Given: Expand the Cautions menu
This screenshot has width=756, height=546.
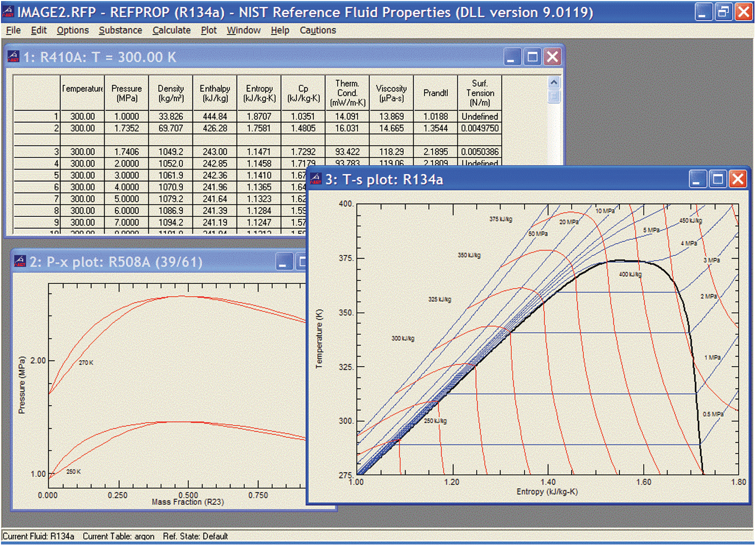Looking at the screenshot, I should click(x=318, y=30).
